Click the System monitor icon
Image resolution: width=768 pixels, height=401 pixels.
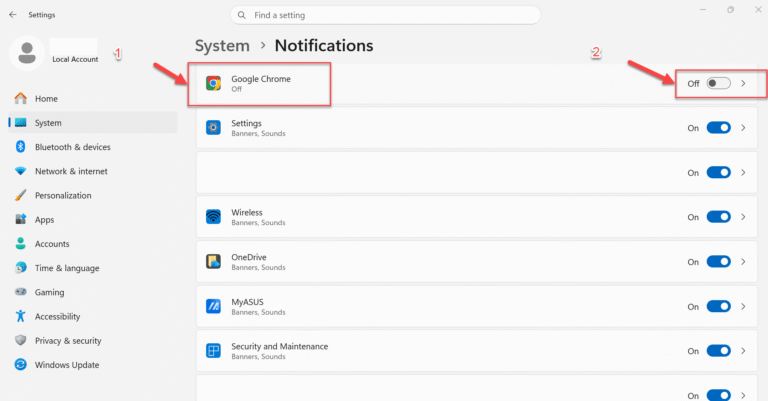pos(21,122)
